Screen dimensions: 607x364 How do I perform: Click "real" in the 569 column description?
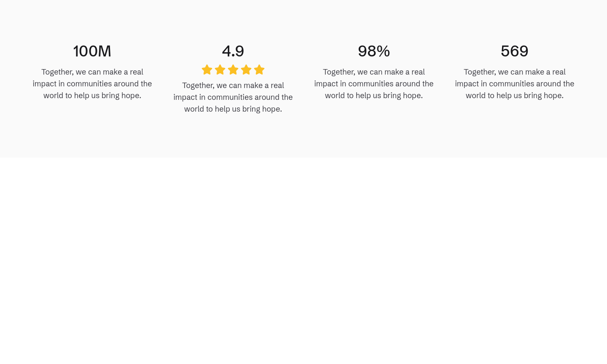559,72
